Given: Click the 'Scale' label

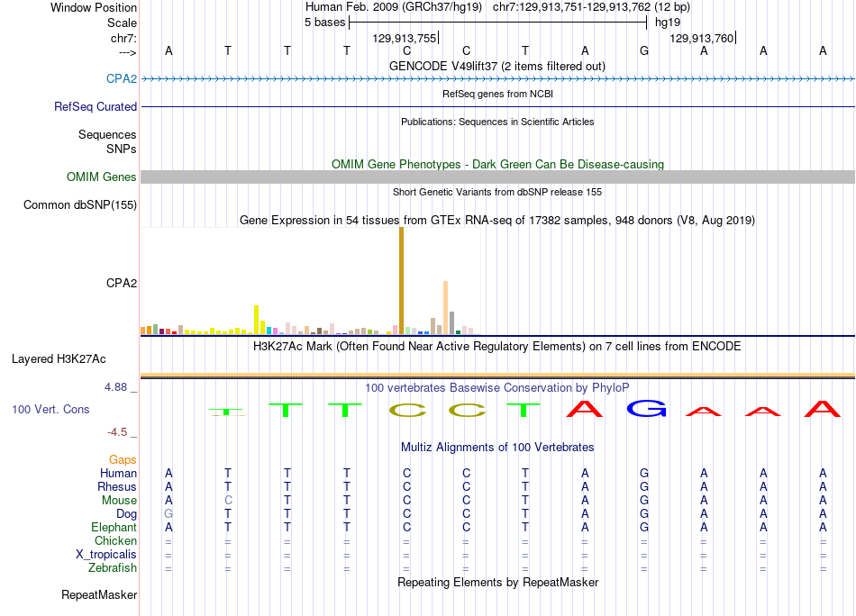Looking at the screenshot, I should pos(122,23).
